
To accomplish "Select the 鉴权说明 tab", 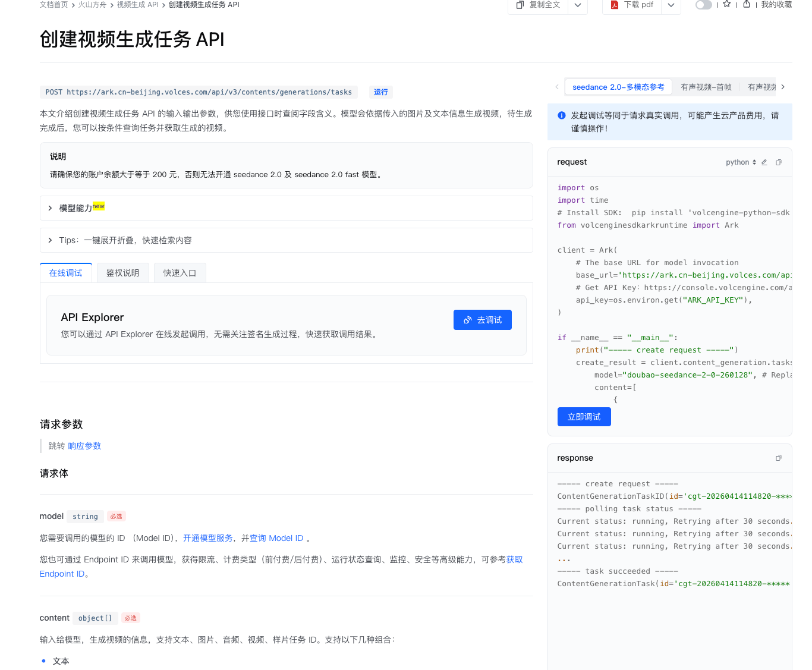I will (123, 273).
